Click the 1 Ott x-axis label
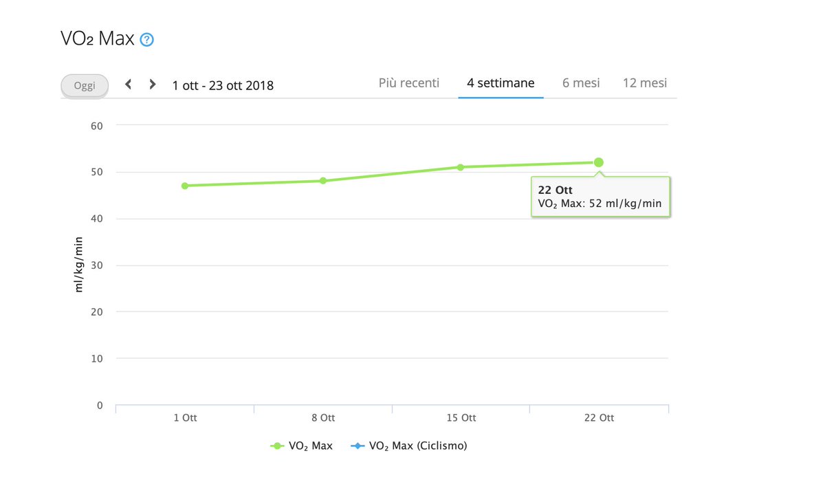825x504 pixels. (185, 418)
